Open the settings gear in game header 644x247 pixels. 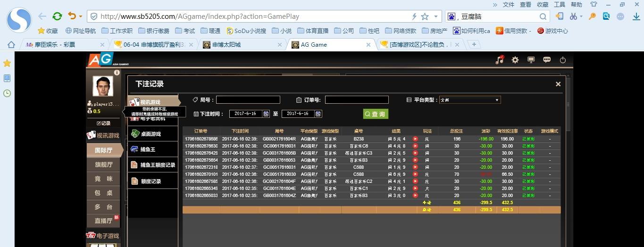[x=515, y=60]
